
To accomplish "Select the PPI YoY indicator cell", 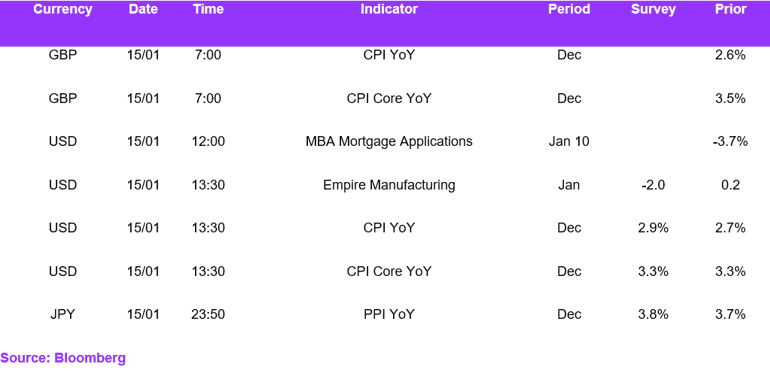I will 389,314.
